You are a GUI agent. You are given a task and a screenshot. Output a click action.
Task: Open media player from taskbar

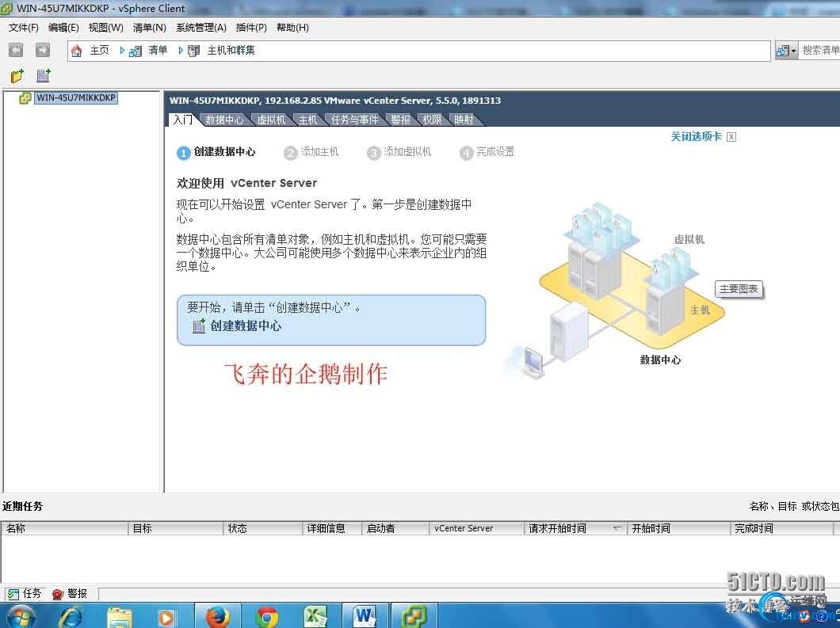click(x=166, y=617)
